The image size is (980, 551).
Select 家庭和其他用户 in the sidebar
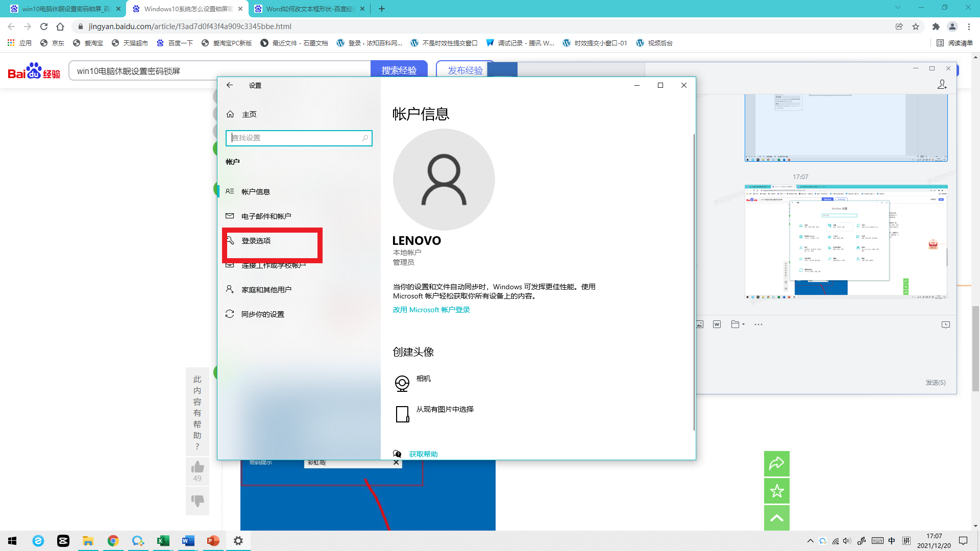click(266, 290)
